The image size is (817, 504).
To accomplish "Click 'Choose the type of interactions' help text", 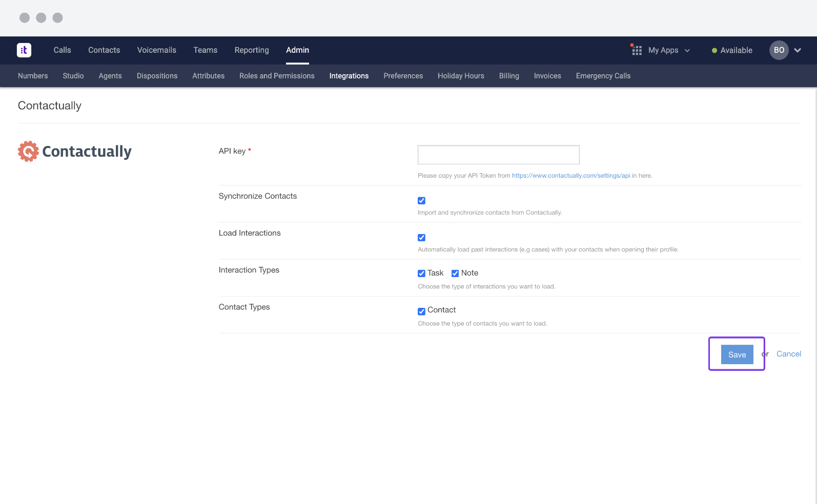I will (x=486, y=286).
